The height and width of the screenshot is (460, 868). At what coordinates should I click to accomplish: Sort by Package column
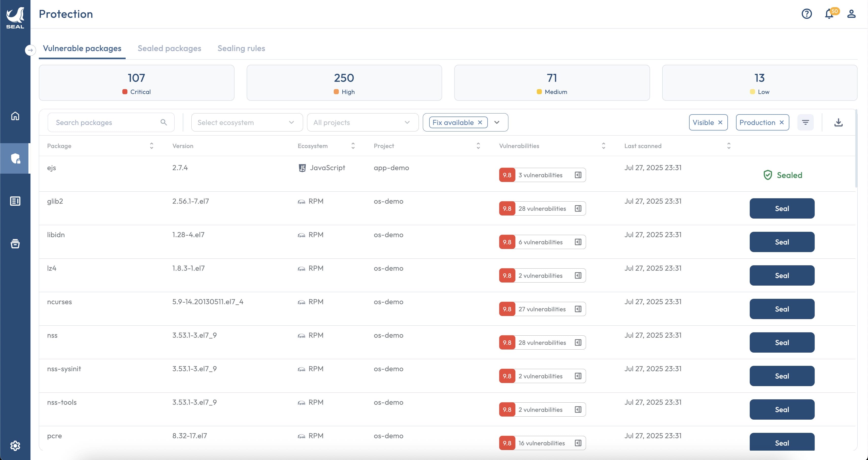[x=152, y=145]
